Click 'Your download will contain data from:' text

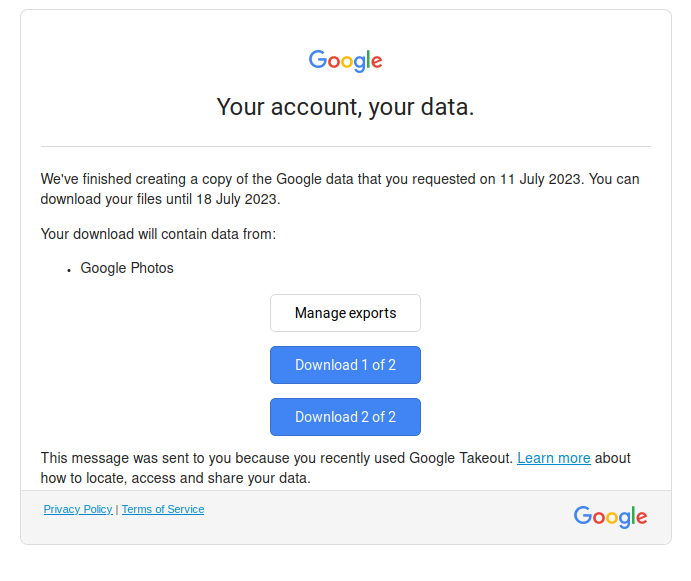click(x=158, y=234)
